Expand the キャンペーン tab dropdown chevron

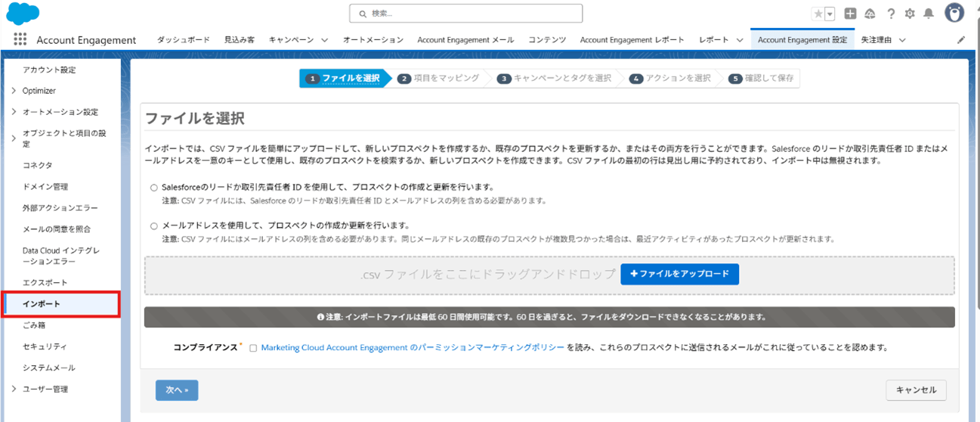[324, 40]
